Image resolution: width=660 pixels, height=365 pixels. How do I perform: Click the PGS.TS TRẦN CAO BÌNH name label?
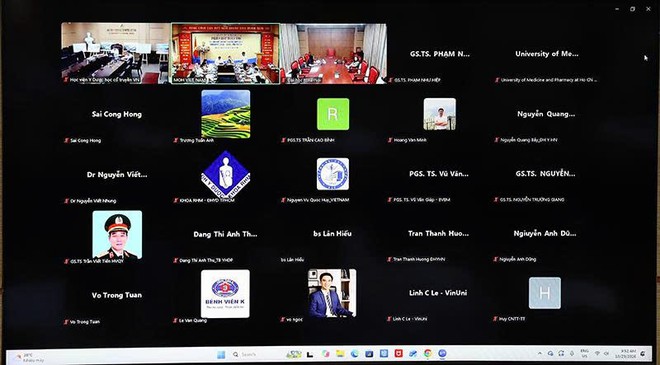pyautogui.click(x=311, y=140)
